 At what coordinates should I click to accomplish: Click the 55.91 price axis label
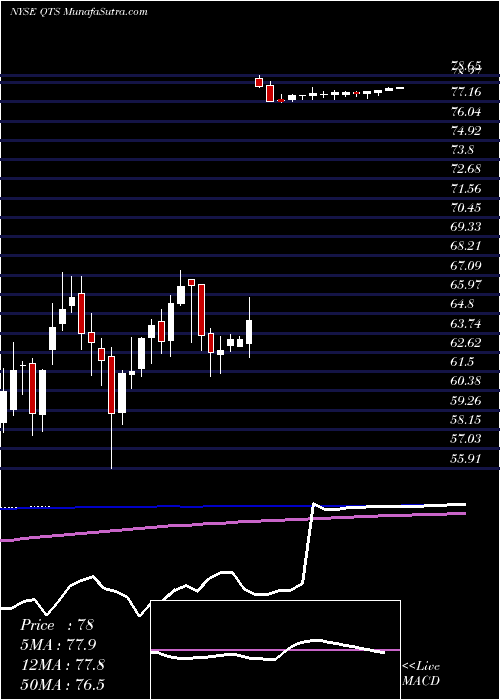click(466, 458)
